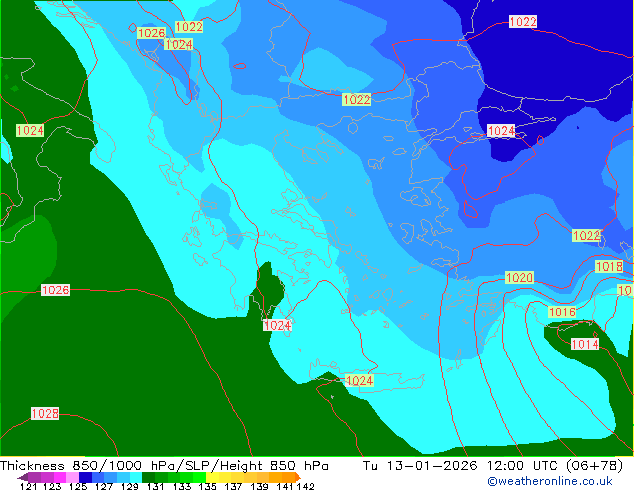
Task: Click the legend value 125
Action: pyautogui.click(x=78, y=486)
